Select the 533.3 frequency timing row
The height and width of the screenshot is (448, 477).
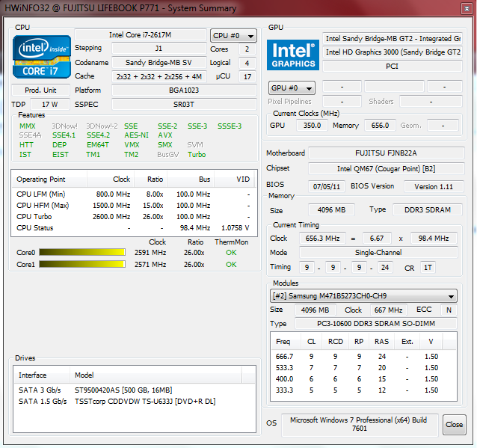point(363,368)
